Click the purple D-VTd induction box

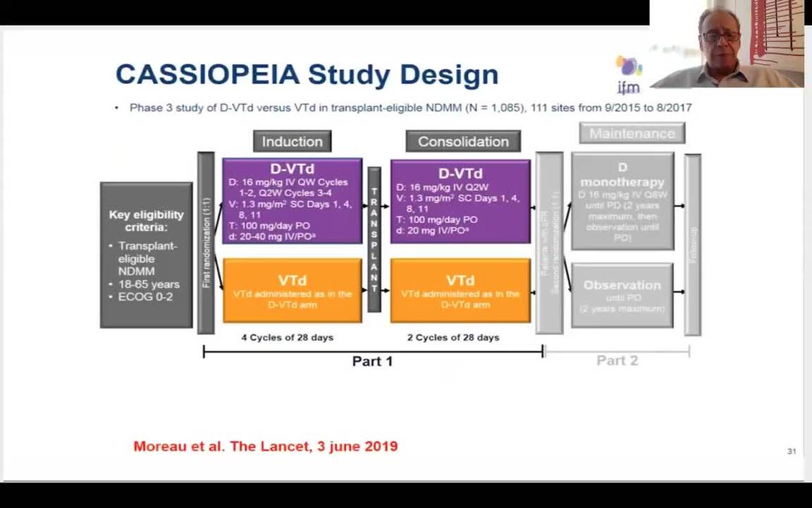[x=292, y=202]
